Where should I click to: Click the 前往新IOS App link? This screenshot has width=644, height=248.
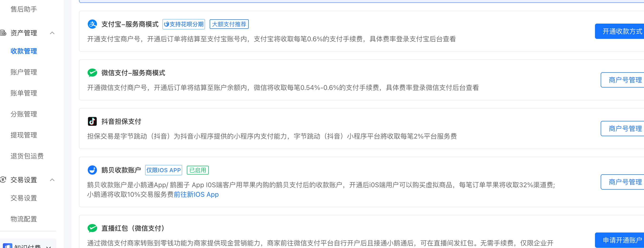pyautogui.click(x=197, y=195)
